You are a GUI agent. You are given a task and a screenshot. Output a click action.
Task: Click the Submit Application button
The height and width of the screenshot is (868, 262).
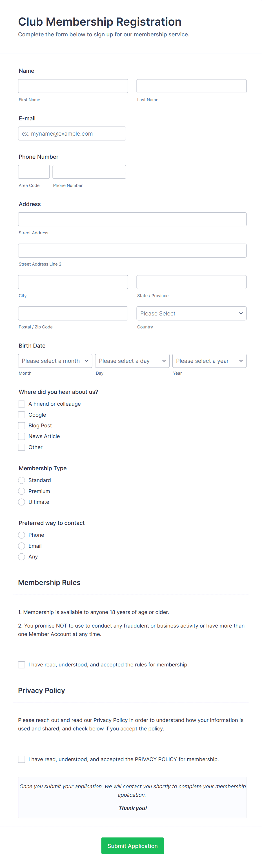click(x=132, y=845)
